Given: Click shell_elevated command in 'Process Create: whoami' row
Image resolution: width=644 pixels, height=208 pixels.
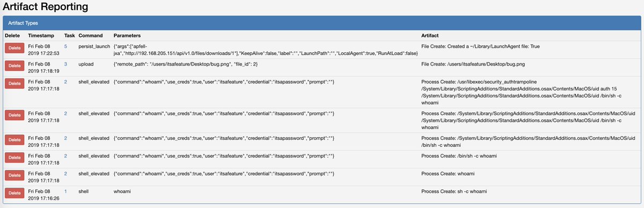Looking at the screenshot, I should [x=94, y=174].
